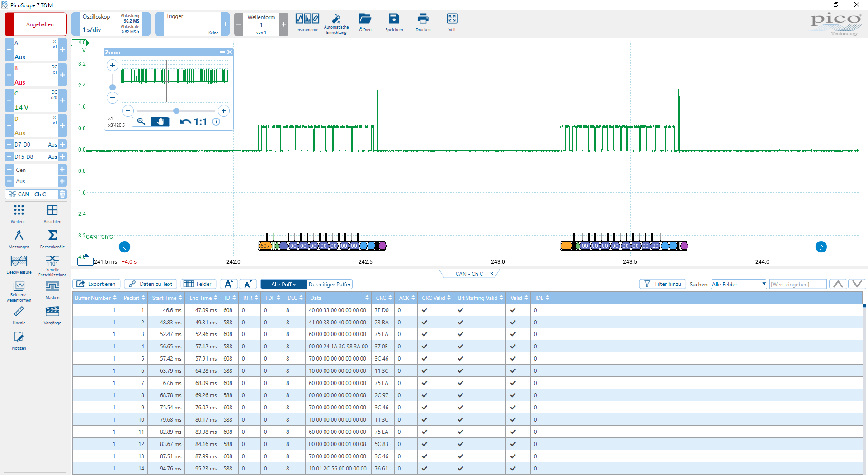Sort table by End Time column
Image resolution: width=868 pixels, height=475 pixels.
coord(203,298)
